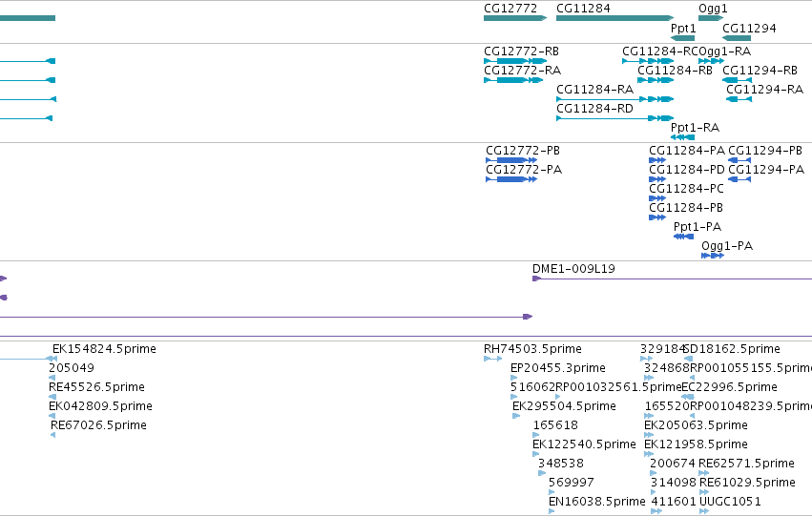Click the 200674 feature label
The height and width of the screenshot is (516, 812).
pos(673,464)
